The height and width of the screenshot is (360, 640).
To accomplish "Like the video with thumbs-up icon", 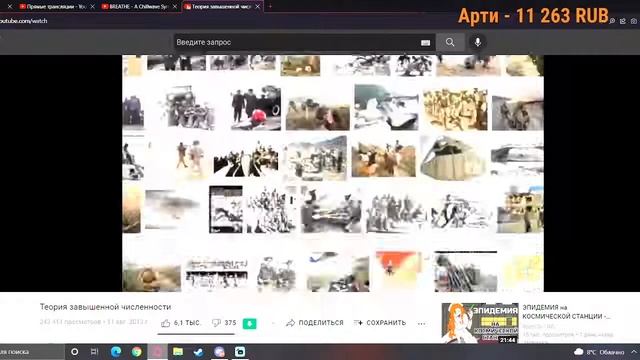I will (165, 323).
